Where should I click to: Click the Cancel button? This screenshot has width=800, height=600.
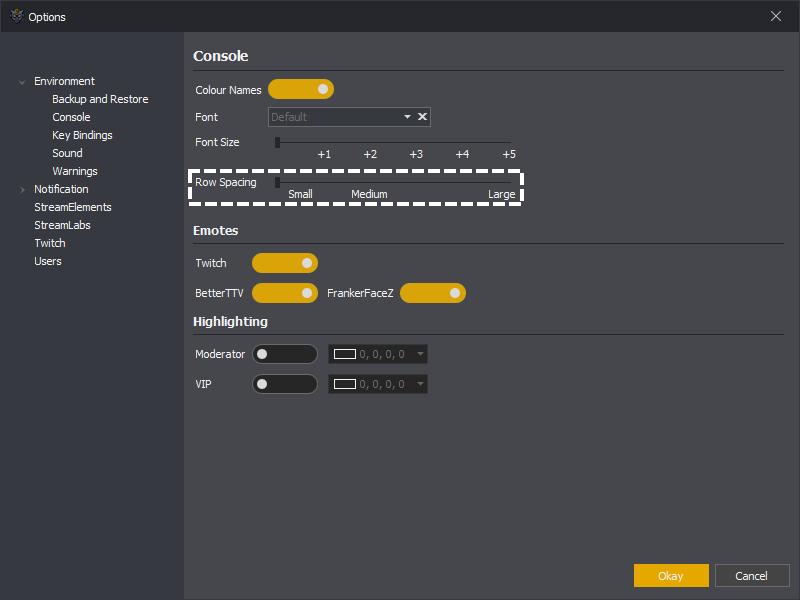click(752, 576)
